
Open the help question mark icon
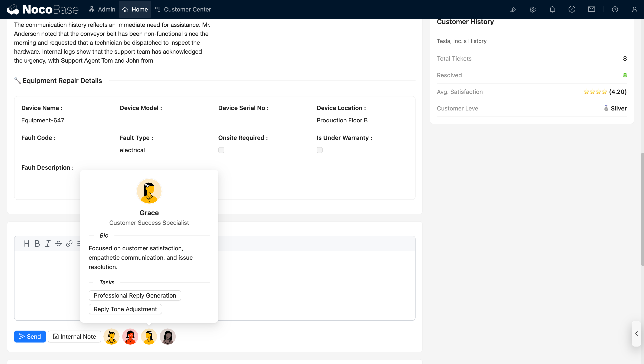(x=615, y=10)
